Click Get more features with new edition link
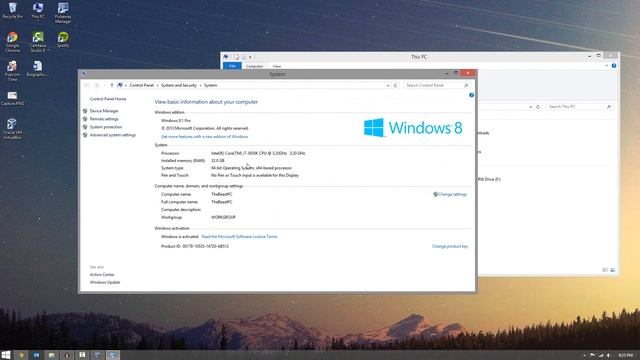The image size is (640, 360). pyautogui.click(x=204, y=137)
